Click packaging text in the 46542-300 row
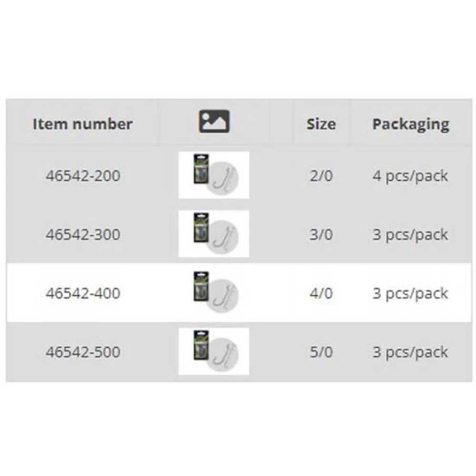476x476 pixels. (x=410, y=235)
